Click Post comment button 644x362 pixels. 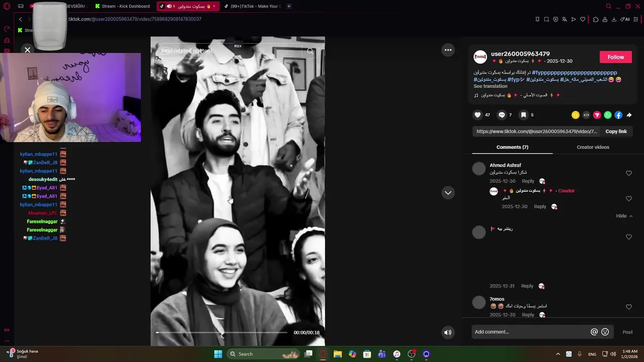point(627,332)
